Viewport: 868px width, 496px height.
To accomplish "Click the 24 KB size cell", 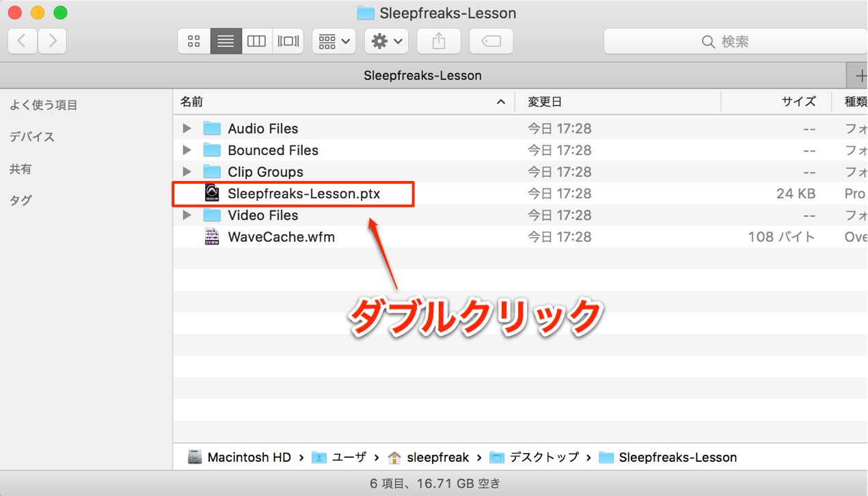I will [796, 194].
